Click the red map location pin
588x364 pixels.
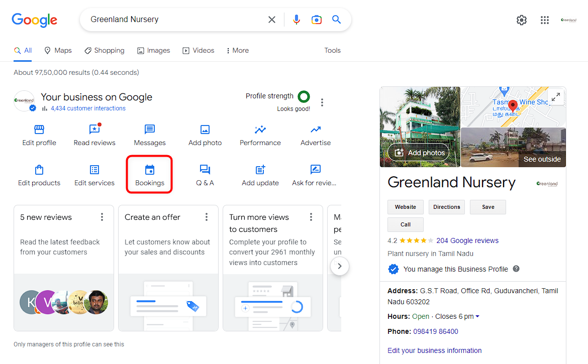[513, 105]
